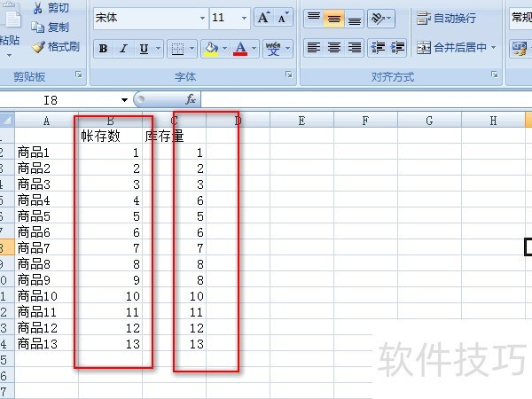Click the text orientation button
The image size is (532, 399).
point(380,18)
